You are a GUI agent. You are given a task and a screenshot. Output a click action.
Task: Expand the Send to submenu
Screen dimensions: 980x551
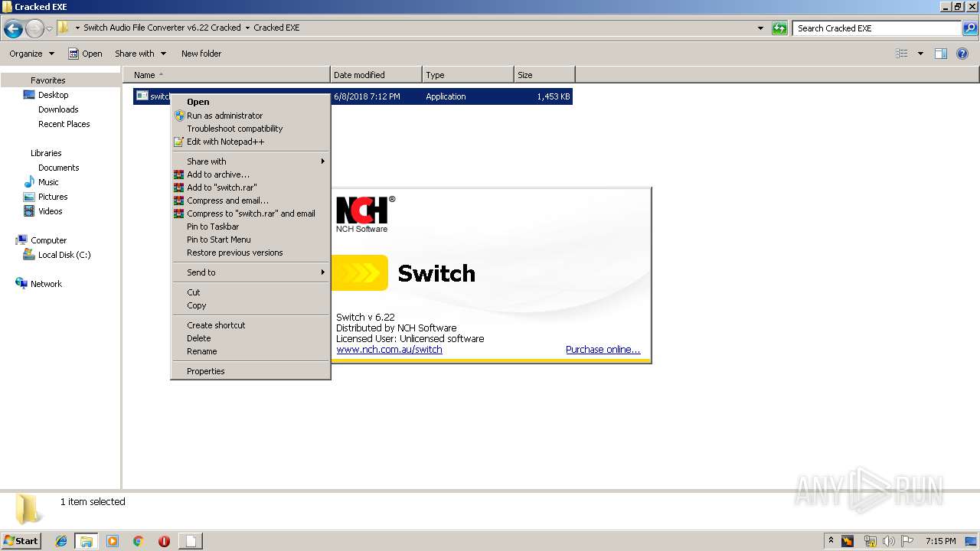[250, 272]
